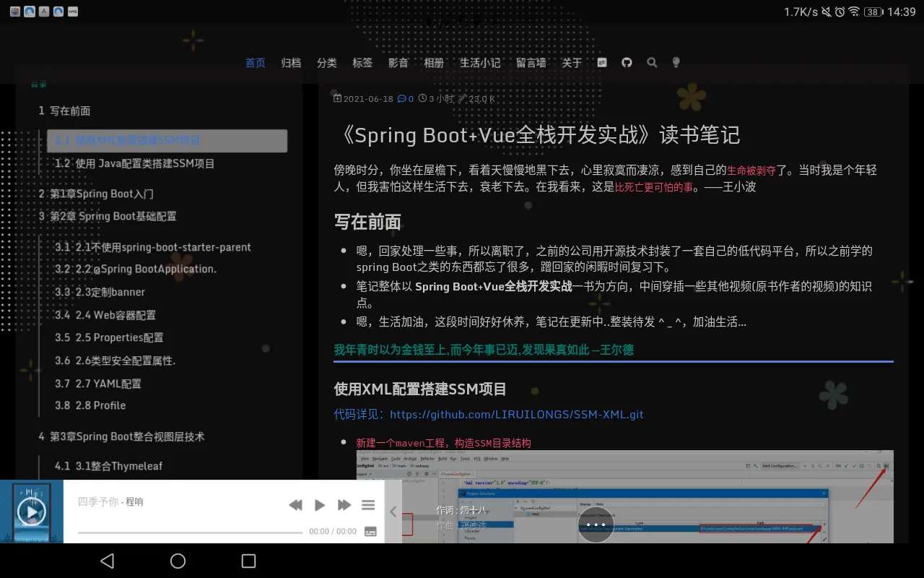The image size is (924, 578).
Task: Jump to 1.1 使用XML配置搭建SSM项目
Action: click(167, 140)
